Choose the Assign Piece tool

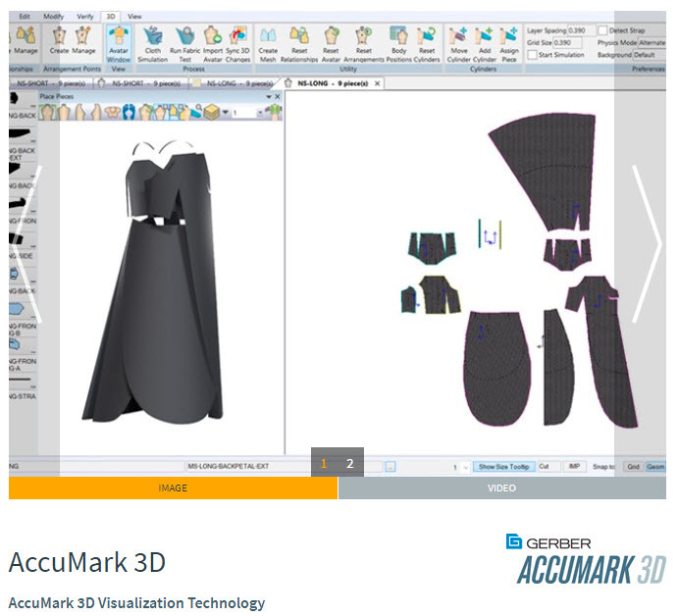tap(509, 44)
